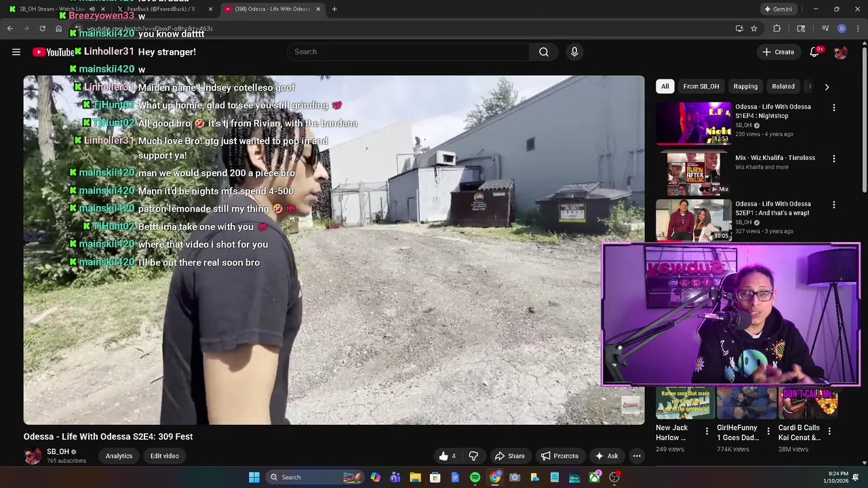
Task: Open options for Mix - Wiz Khalifa Timeless
Action: pos(834,158)
